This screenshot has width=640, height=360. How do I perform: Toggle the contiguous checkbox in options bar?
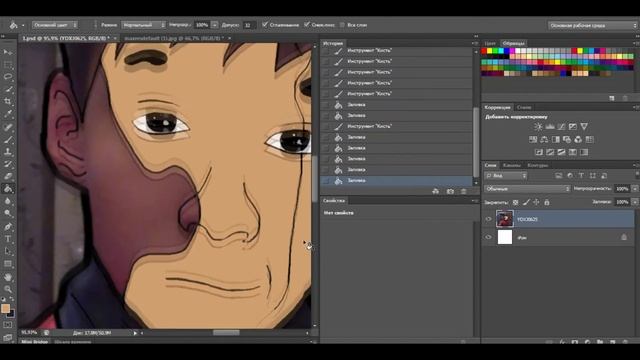click(x=307, y=25)
